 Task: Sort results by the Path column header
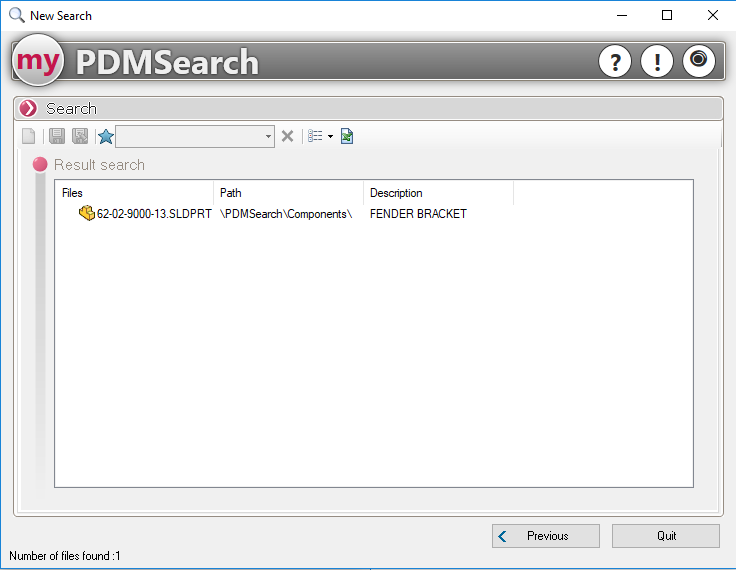[288, 193]
